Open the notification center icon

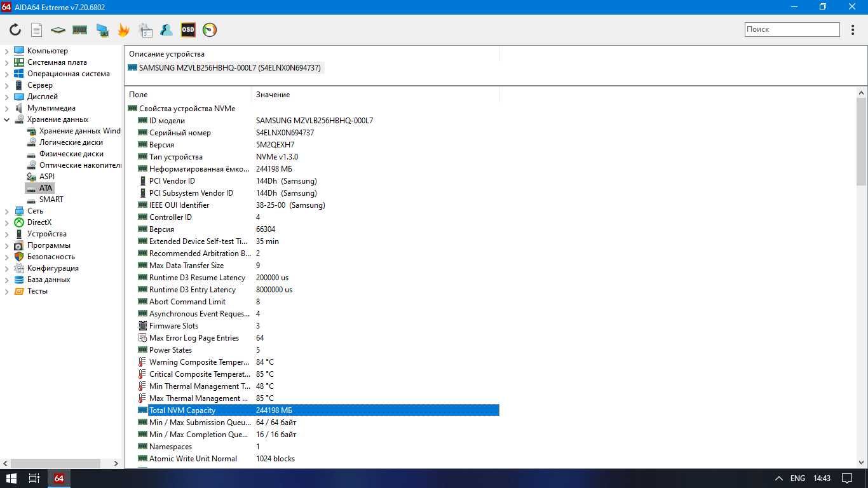tap(847, 478)
